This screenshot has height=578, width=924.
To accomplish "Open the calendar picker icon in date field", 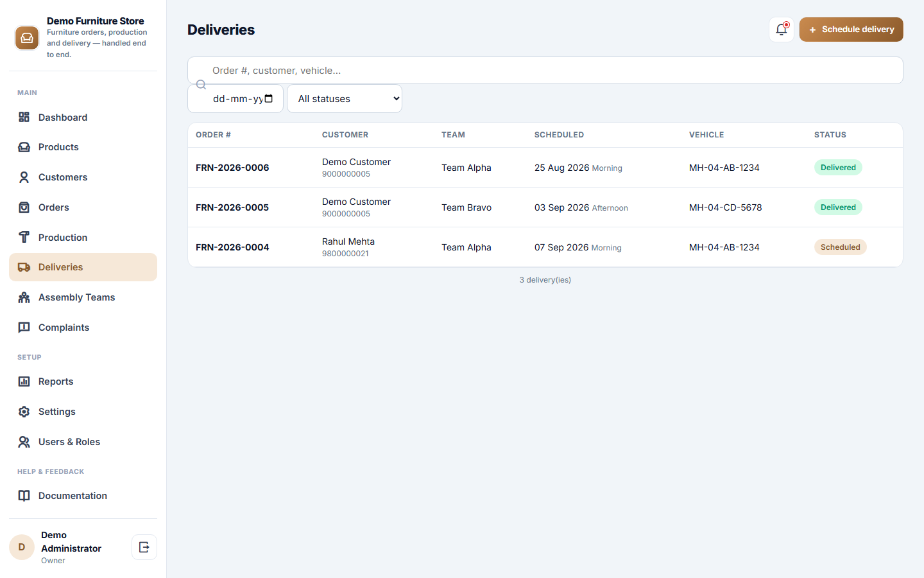I will click(x=269, y=98).
